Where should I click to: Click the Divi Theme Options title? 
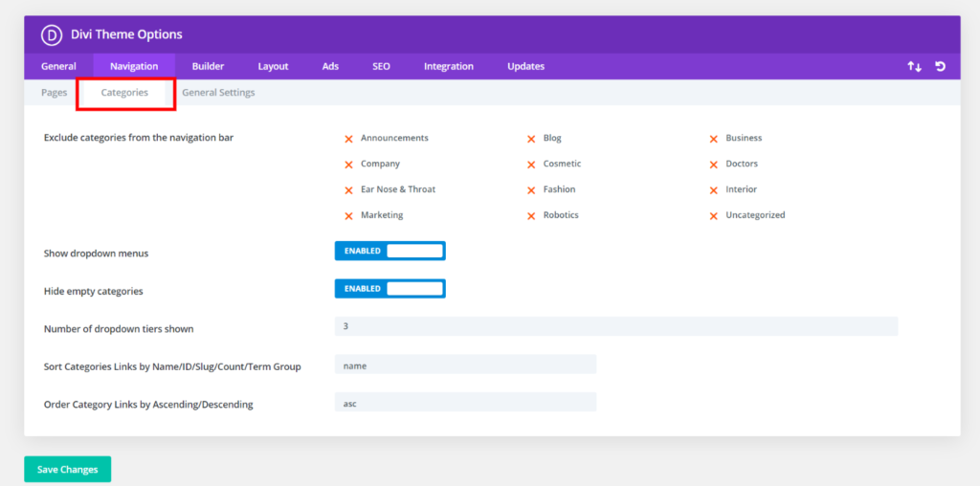[x=127, y=34]
